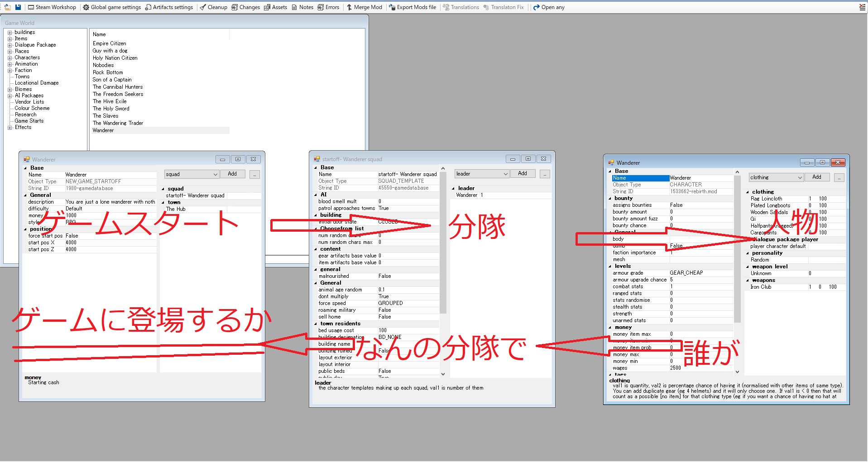
Task: Click the Open any toolbar button
Action: click(x=549, y=7)
